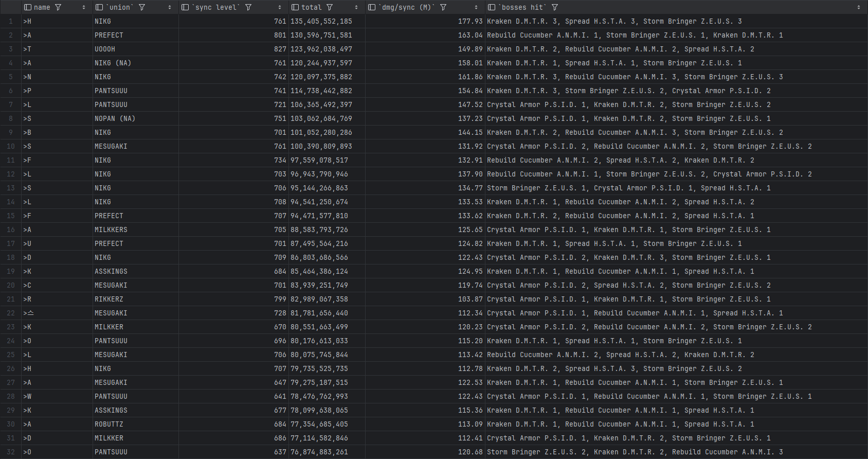
Task: Toggle sort order arrows on the name column
Action: click(84, 7)
